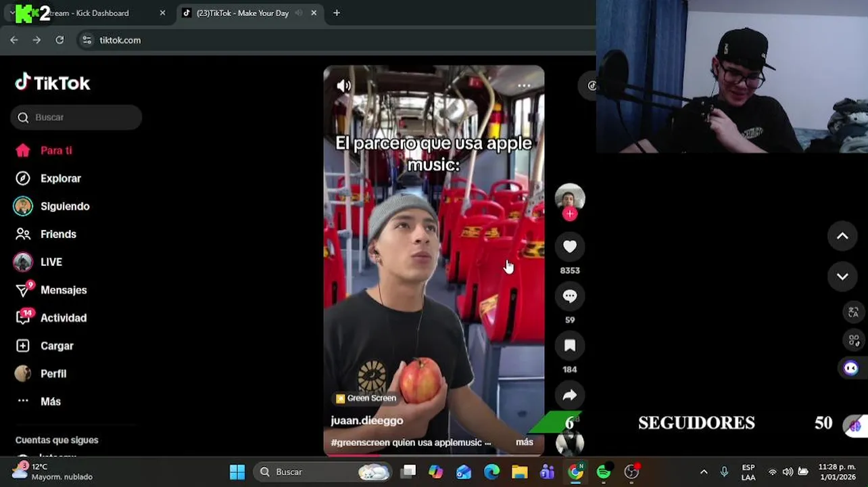Open Microsoft Edge from the taskbar
Image resolution: width=868 pixels, height=487 pixels.
click(x=491, y=471)
